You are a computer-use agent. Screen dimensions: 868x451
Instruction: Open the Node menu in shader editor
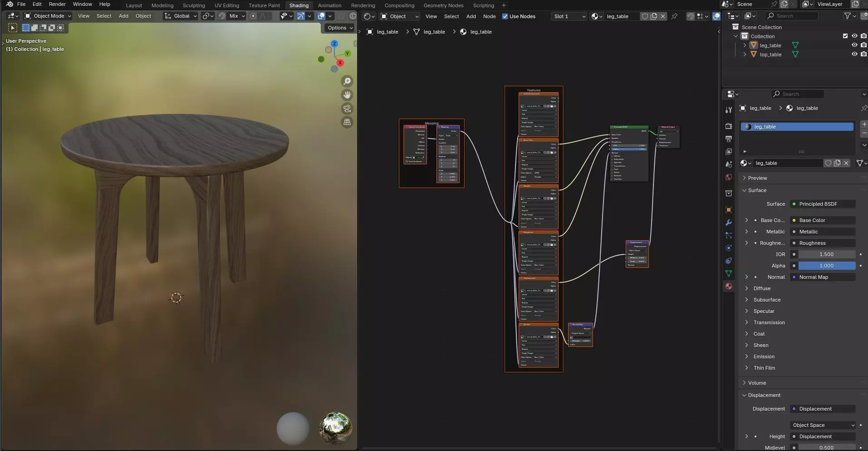(x=489, y=16)
